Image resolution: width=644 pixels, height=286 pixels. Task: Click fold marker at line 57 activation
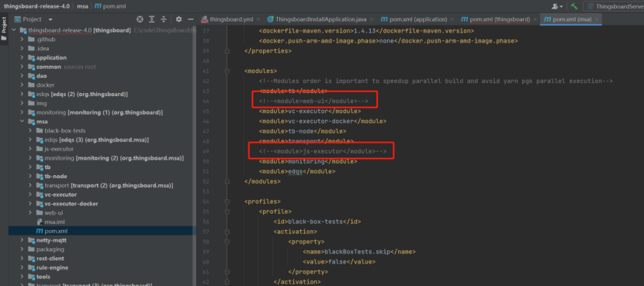tap(227, 232)
